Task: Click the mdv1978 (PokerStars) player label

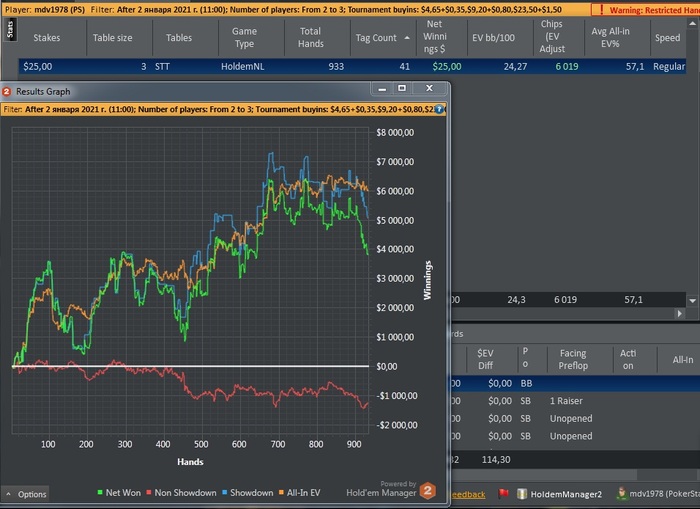Action: coord(664,494)
